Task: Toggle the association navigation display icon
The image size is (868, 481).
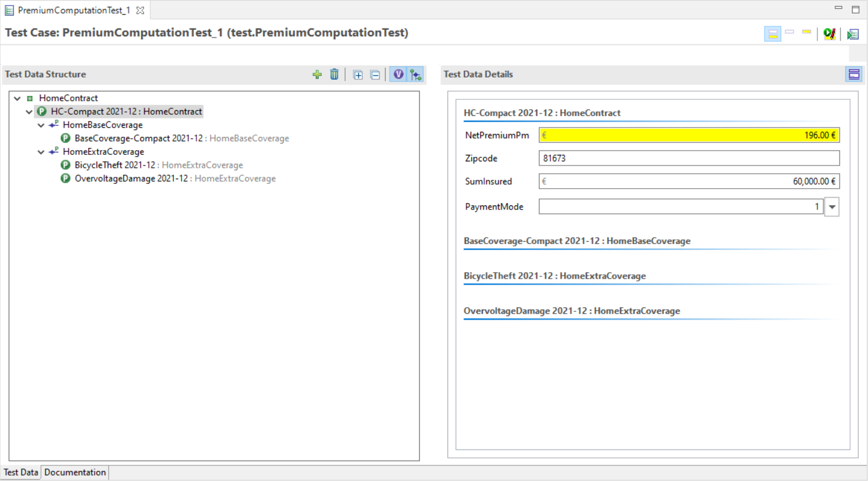Action: (x=415, y=74)
